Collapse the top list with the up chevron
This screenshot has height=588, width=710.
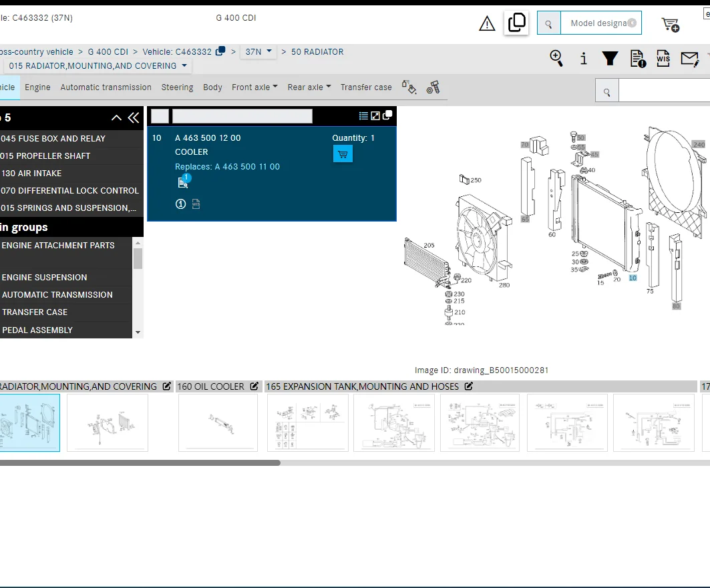pyautogui.click(x=116, y=117)
